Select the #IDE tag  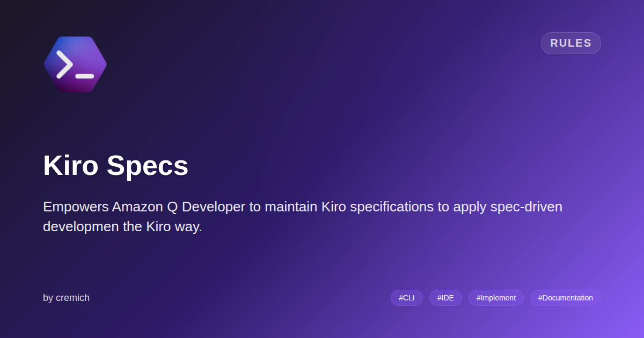[x=445, y=298]
